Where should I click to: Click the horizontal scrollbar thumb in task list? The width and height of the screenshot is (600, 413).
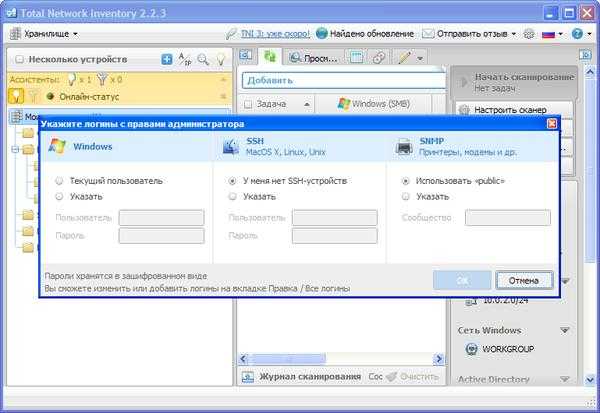pos(288,359)
